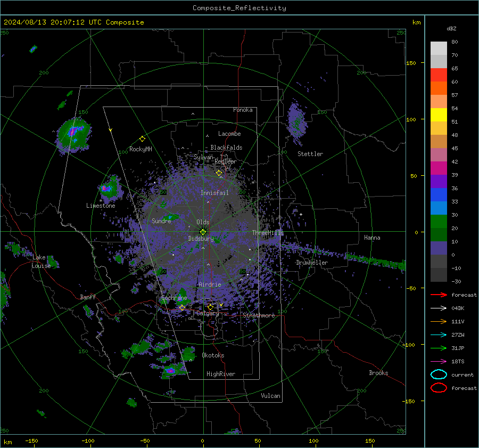The width and height of the screenshot is (479, 448).
Task: Click the Calgary city label
Action: (x=208, y=313)
